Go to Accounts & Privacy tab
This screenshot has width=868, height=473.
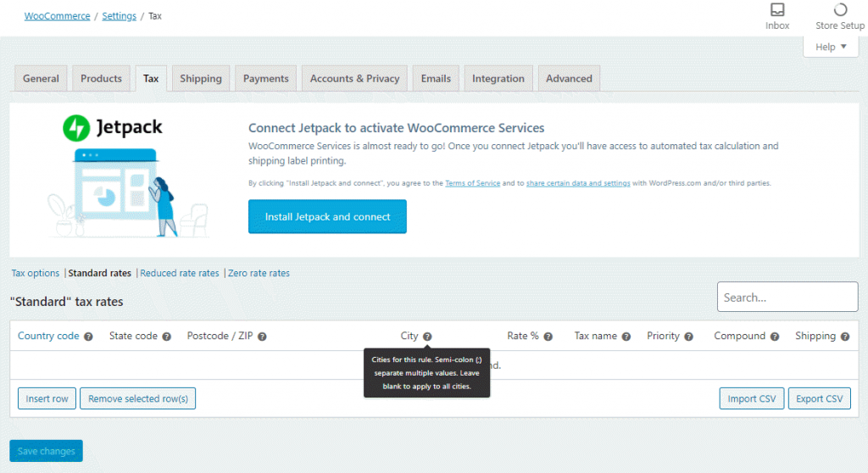(355, 79)
